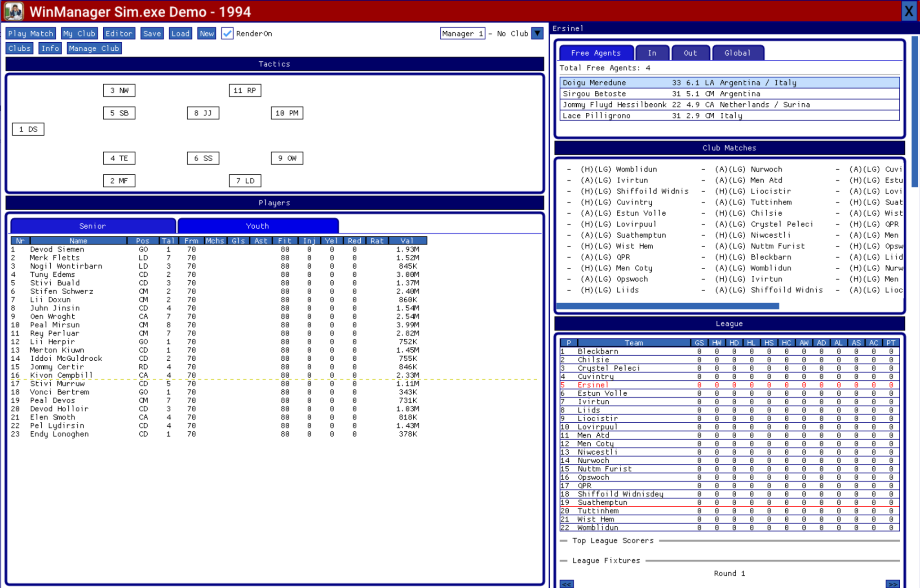Click the Manage Club button
This screenshot has height=588, width=920.
pos(94,49)
